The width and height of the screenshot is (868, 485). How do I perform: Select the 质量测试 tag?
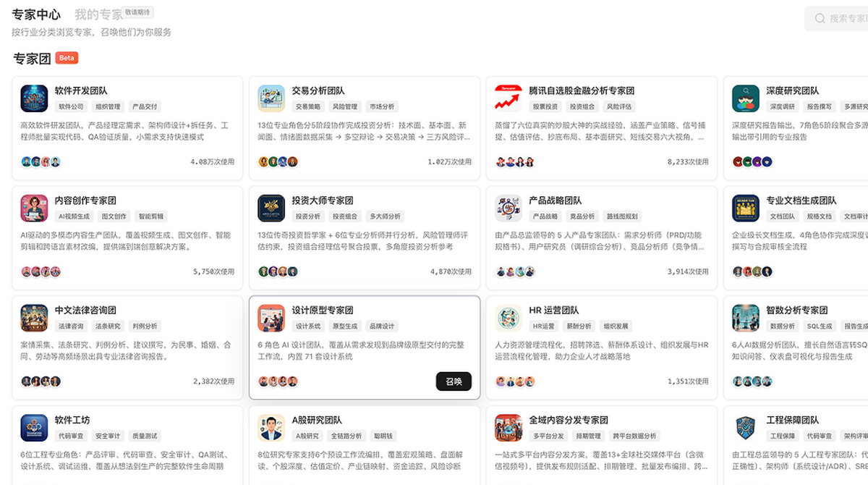[x=145, y=436]
